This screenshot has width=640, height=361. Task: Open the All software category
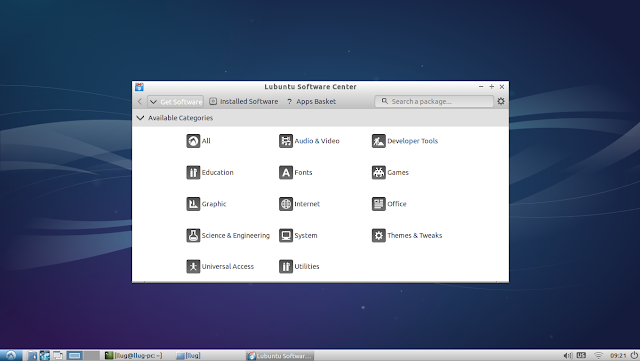(199, 141)
